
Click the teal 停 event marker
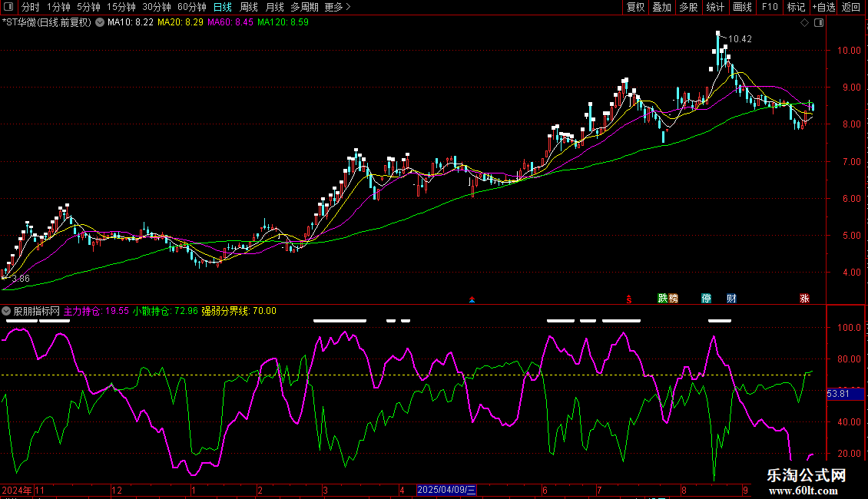click(706, 298)
